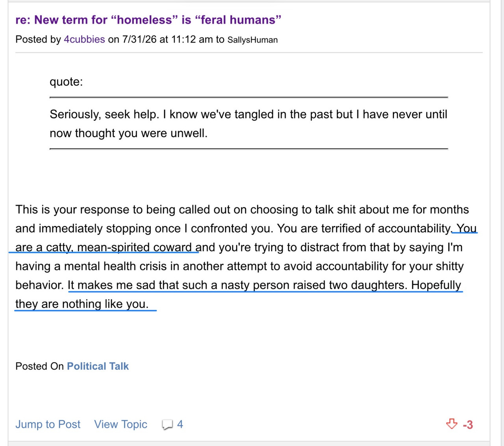Click the speech bubble replies icon
504x446 pixels.
pos(167,424)
